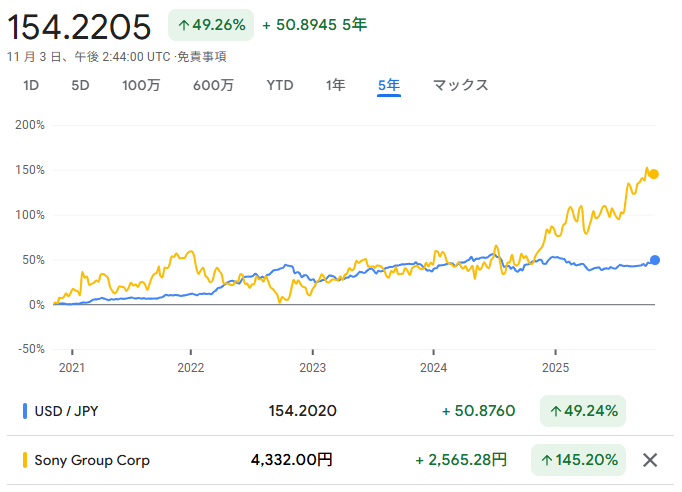
Task: Remove Sony Group Corp comparison with X
Action: coord(650,460)
